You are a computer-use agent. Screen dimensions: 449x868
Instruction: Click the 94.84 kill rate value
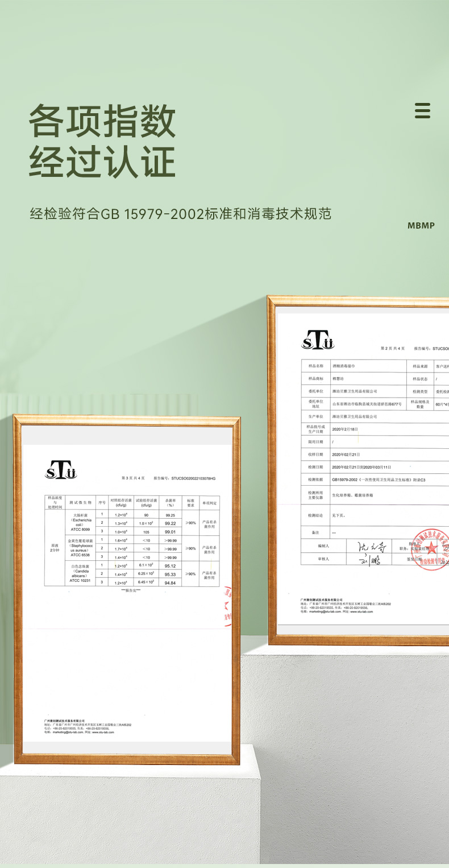coord(170,582)
